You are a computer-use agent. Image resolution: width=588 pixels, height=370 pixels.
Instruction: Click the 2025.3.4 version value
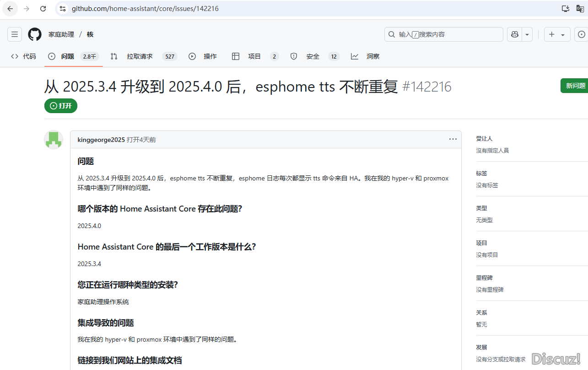pyautogui.click(x=89, y=264)
